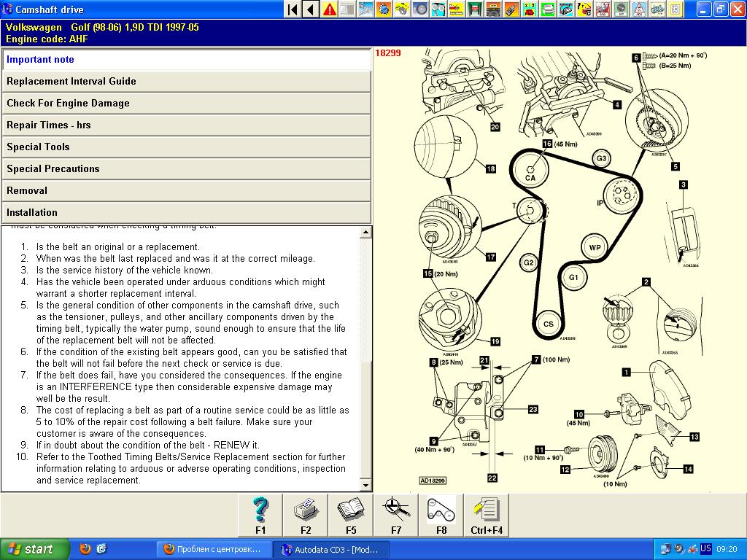The width and height of the screenshot is (747, 560).
Task: Open the Installation section
Action: coord(186,212)
